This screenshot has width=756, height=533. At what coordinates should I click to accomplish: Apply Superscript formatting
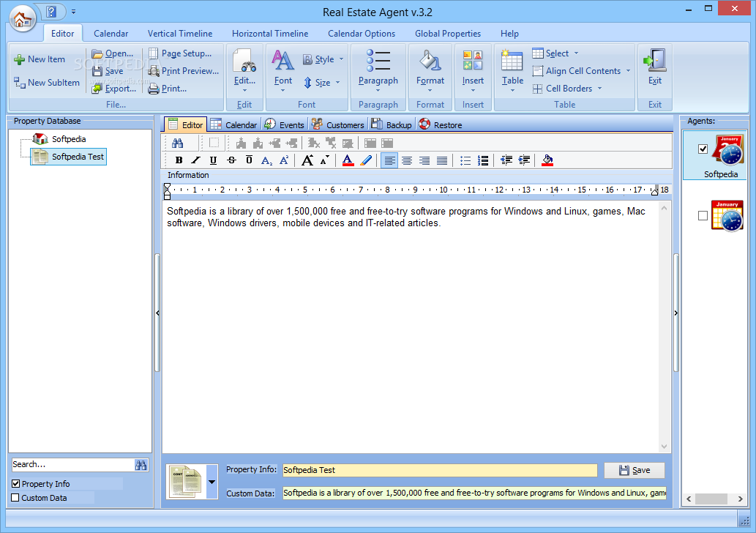point(284,160)
